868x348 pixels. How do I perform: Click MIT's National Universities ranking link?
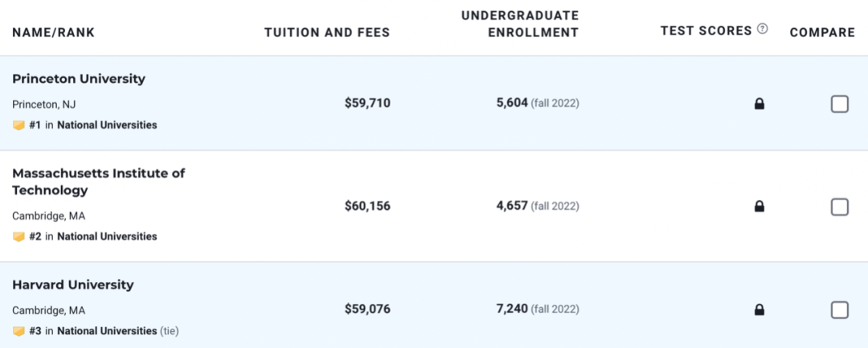(107, 237)
